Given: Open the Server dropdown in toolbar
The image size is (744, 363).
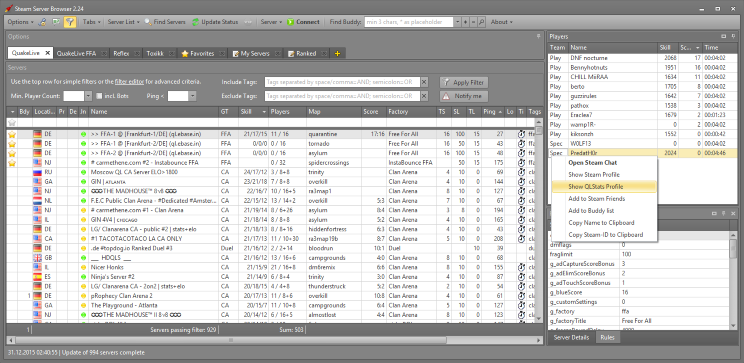Looking at the screenshot, I should 271,22.
